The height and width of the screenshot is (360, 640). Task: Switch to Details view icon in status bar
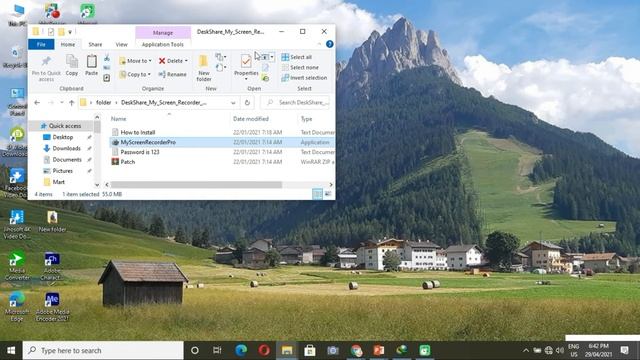coord(317,194)
